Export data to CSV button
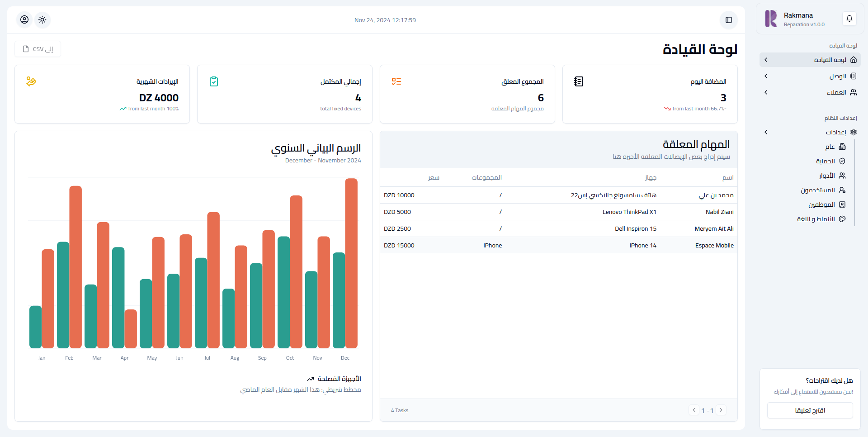 [x=38, y=49]
